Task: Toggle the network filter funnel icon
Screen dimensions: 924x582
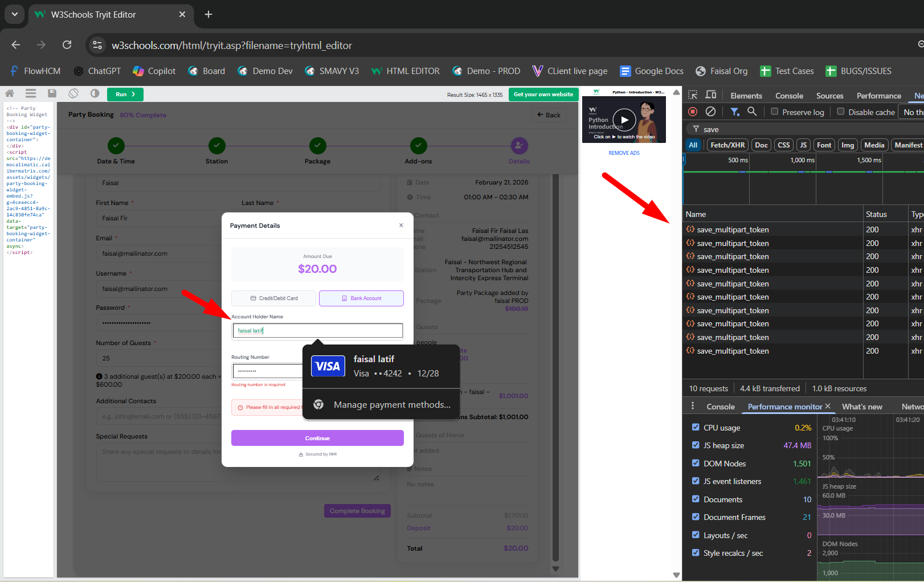Action: coord(735,112)
